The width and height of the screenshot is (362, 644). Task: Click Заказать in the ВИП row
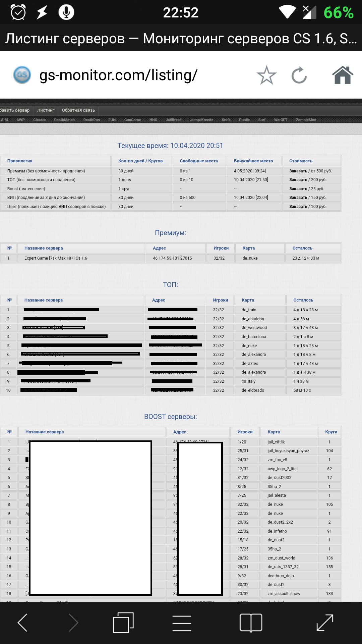point(298,198)
